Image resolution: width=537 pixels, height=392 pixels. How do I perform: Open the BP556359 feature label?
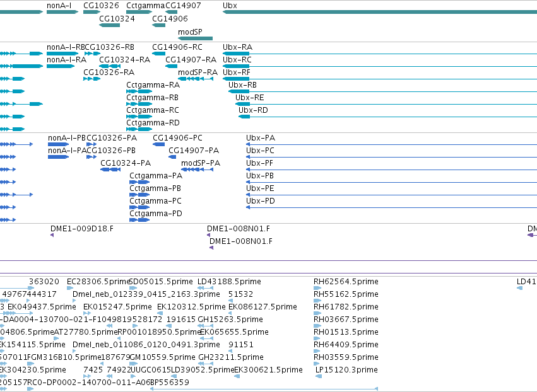point(170,383)
